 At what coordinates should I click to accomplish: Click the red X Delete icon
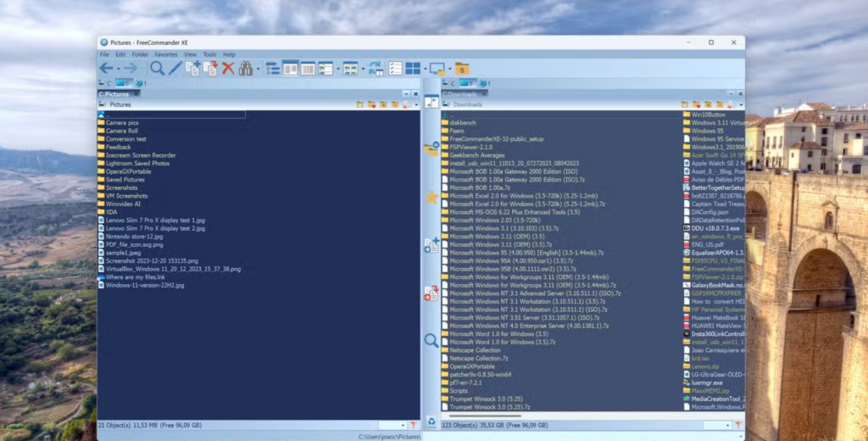point(228,68)
